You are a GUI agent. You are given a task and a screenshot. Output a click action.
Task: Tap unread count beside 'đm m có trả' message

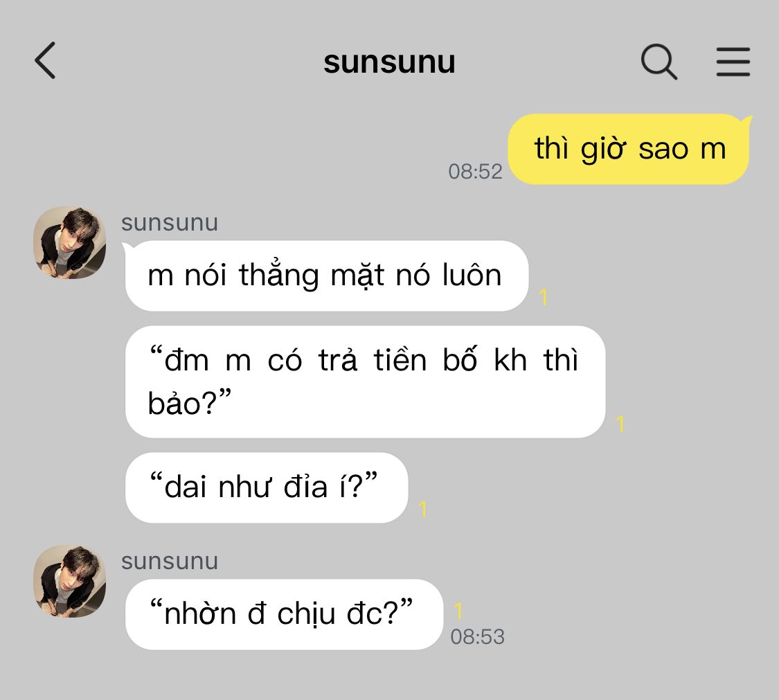point(620,424)
